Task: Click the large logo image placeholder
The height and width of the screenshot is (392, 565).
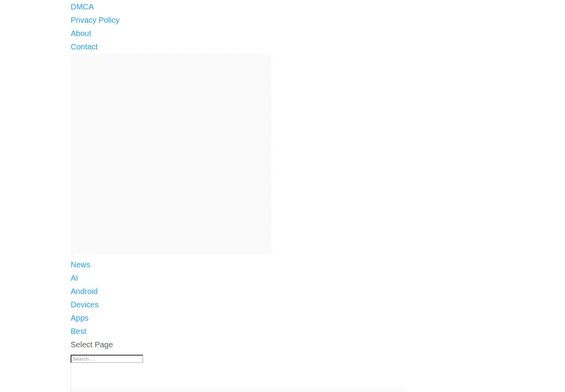Action: click(171, 154)
